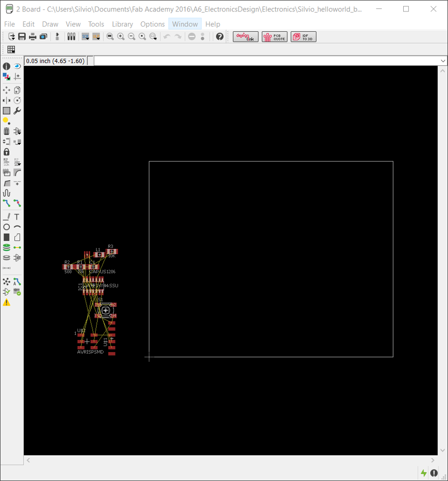Open the Replace tool dropdown

17,142
